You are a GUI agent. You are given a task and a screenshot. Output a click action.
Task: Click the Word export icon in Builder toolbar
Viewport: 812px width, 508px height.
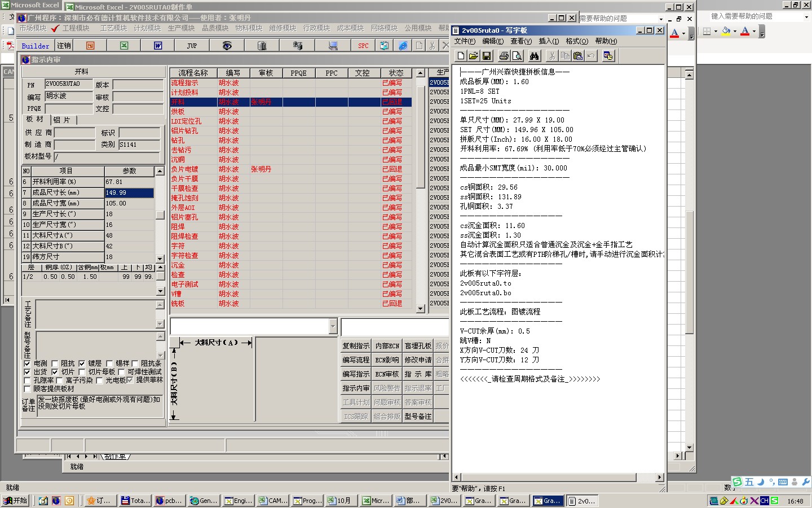(x=158, y=46)
